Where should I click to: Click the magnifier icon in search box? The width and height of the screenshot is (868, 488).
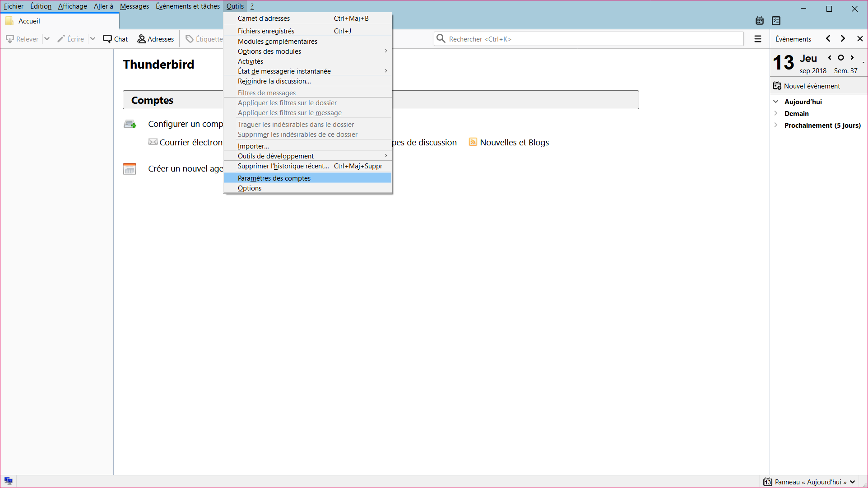pos(441,39)
